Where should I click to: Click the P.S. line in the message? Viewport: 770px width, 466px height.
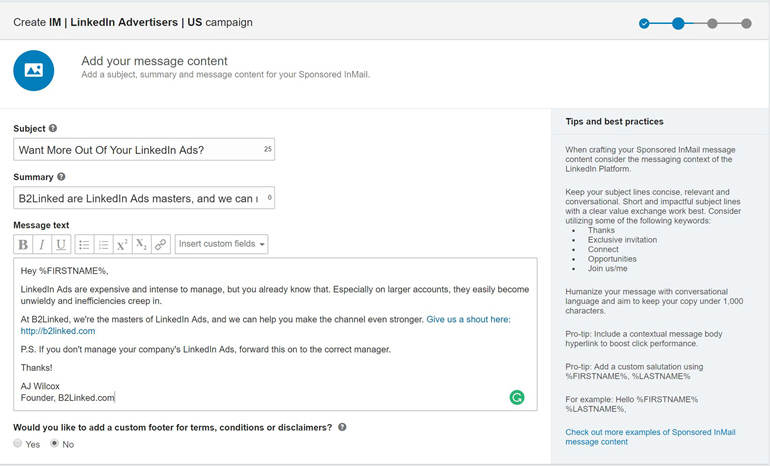206,350
